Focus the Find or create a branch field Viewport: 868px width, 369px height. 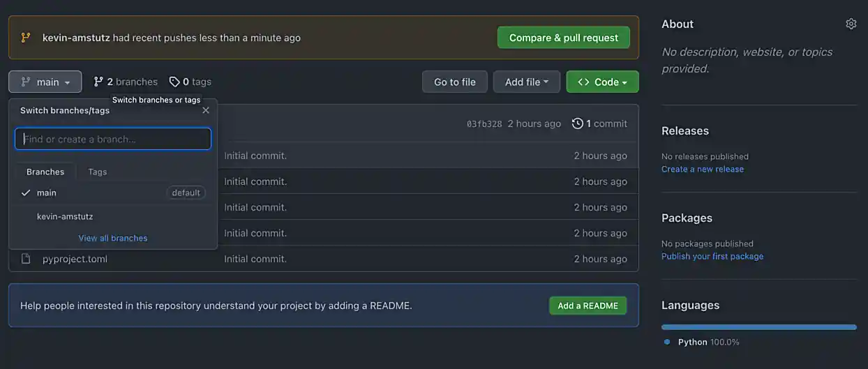tap(113, 139)
